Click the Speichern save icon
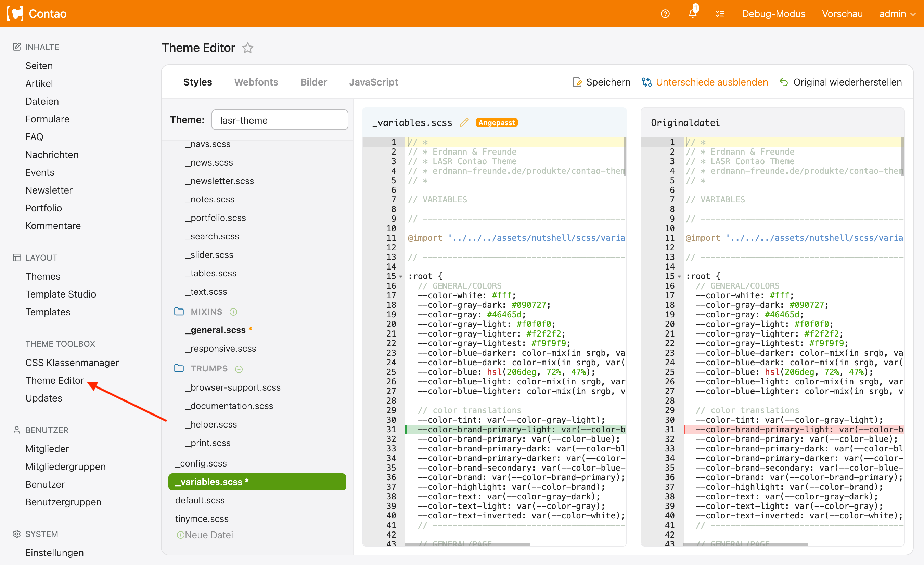Viewport: 924px width, 565px height. coord(577,82)
